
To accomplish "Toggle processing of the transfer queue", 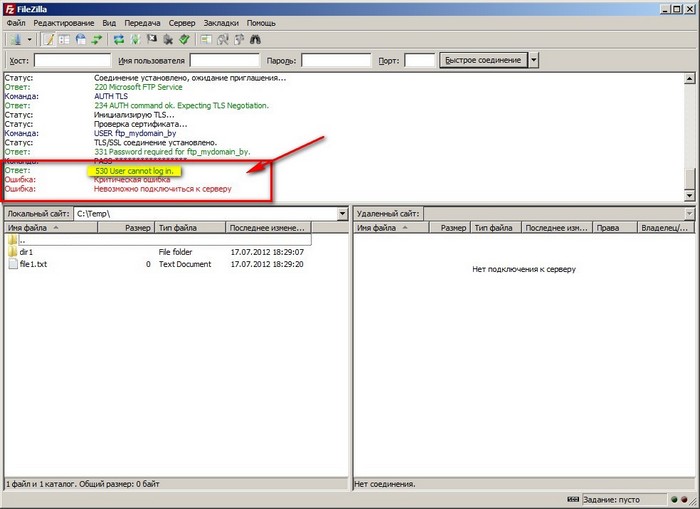I will coord(135,40).
